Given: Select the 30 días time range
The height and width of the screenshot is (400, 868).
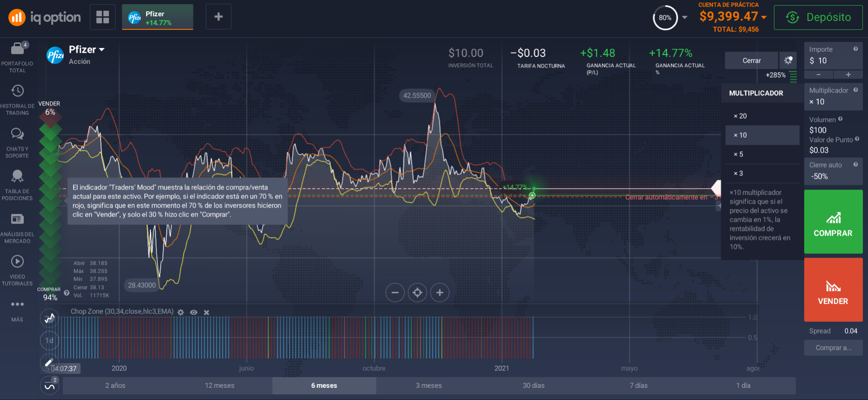Looking at the screenshot, I should 533,386.
